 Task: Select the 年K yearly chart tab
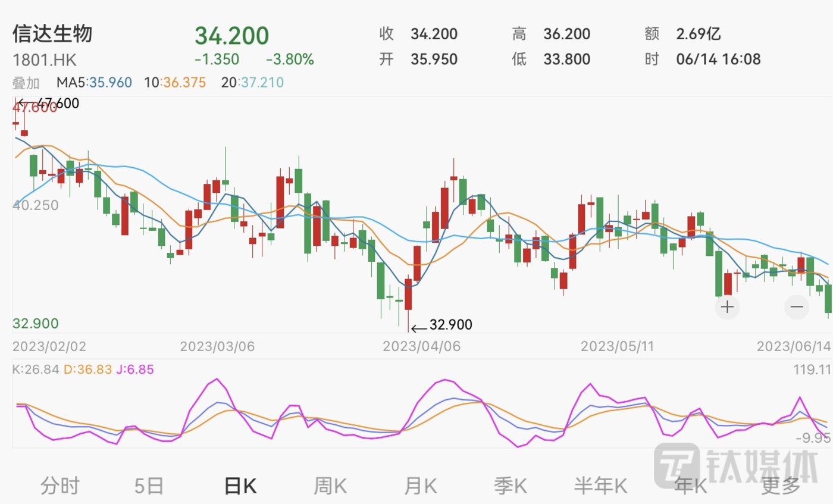pos(691,486)
